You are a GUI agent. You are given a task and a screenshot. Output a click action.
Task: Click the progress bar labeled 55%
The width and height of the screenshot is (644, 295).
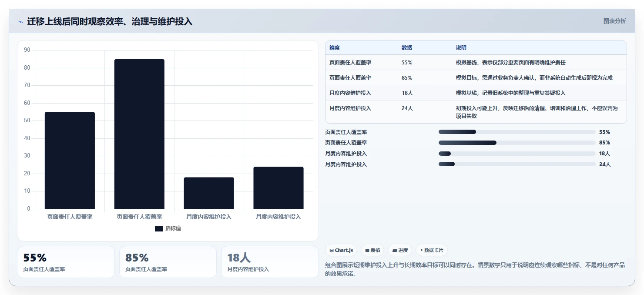point(517,132)
